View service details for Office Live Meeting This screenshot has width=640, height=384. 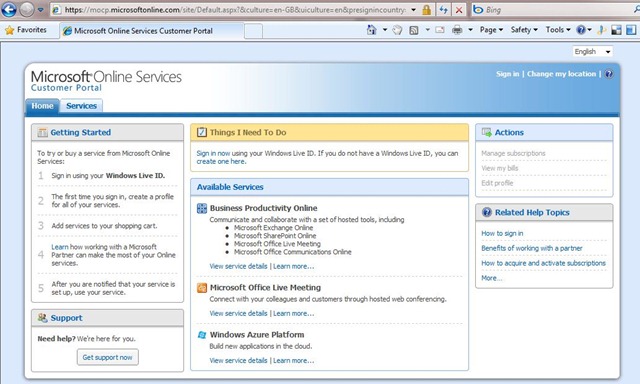(x=238, y=313)
